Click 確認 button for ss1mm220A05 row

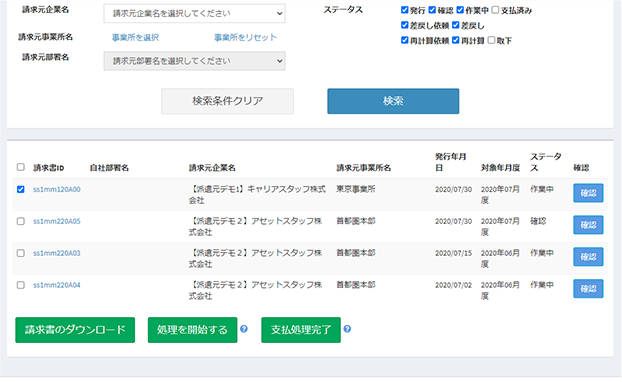[588, 225]
